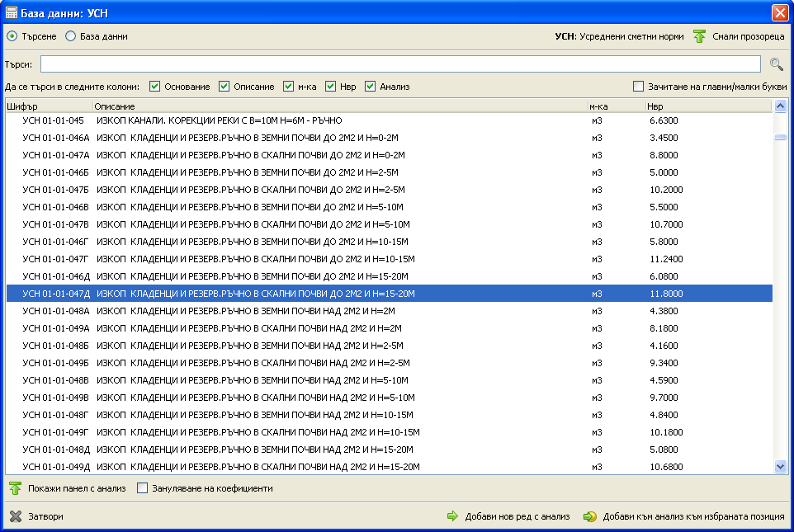Click green arrow icon for 'Покажи панел с анализ'

(15, 488)
